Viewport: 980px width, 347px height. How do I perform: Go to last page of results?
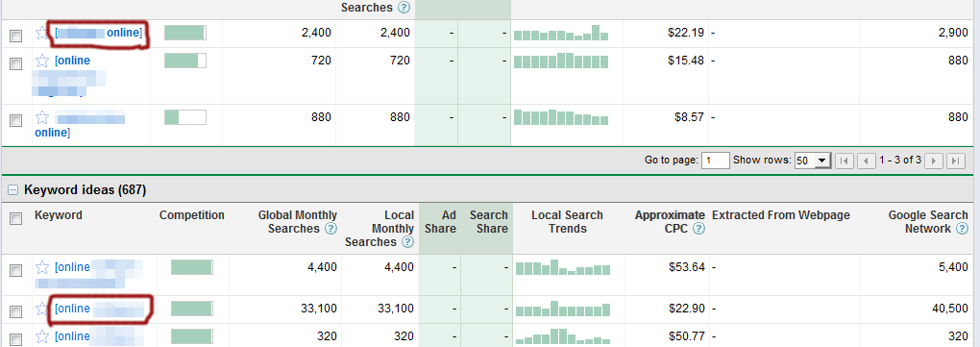(x=955, y=161)
